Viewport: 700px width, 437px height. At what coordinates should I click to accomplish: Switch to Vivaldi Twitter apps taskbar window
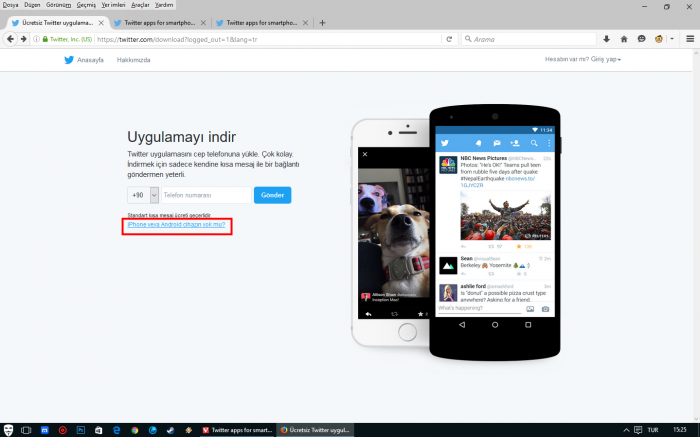pos(237,430)
